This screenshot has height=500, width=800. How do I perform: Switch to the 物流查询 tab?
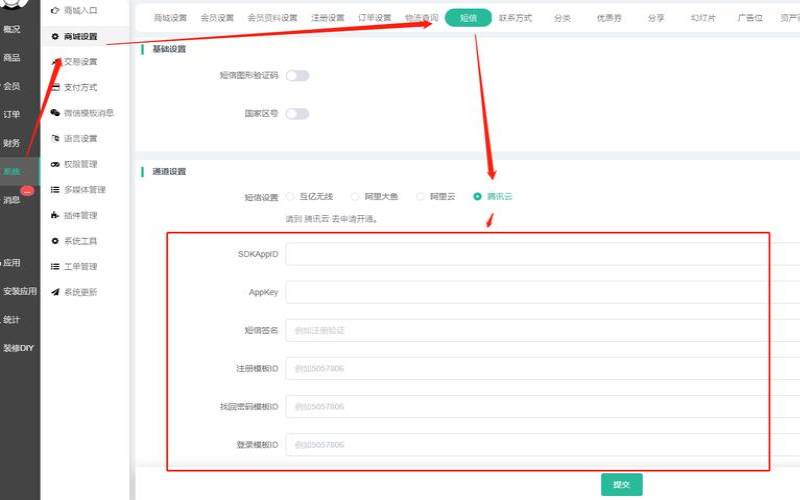coord(421,18)
